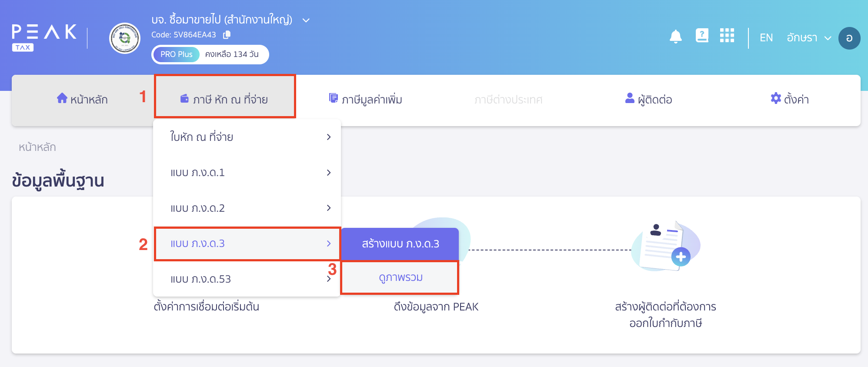Image resolution: width=868 pixels, height=367 pixels.
Task: Expand the ใบหัก ณ ที่จ่าย submenu arrow
Action: 329,137
